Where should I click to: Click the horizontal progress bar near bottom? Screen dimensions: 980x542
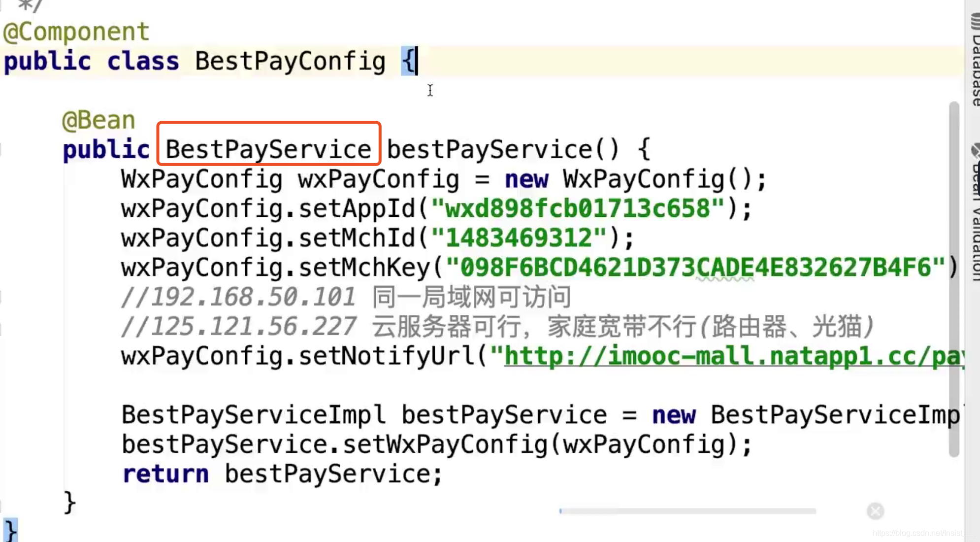pos(687,511)
